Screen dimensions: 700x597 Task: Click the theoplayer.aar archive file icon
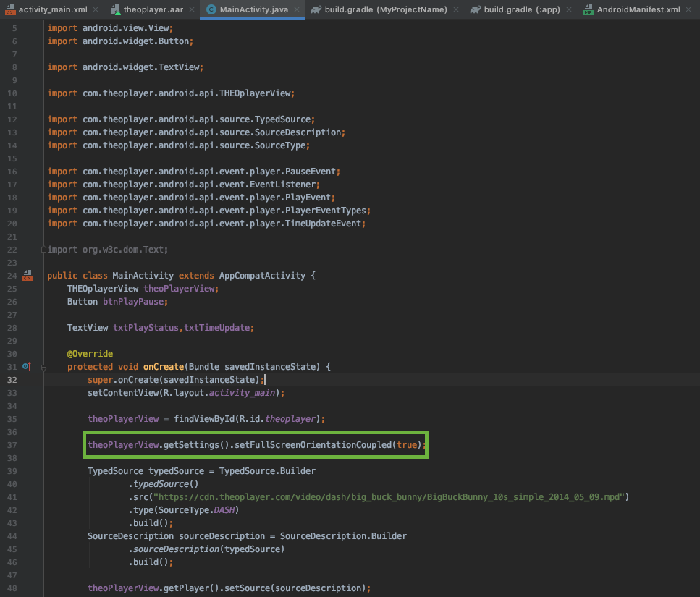[x=115, y=9]
